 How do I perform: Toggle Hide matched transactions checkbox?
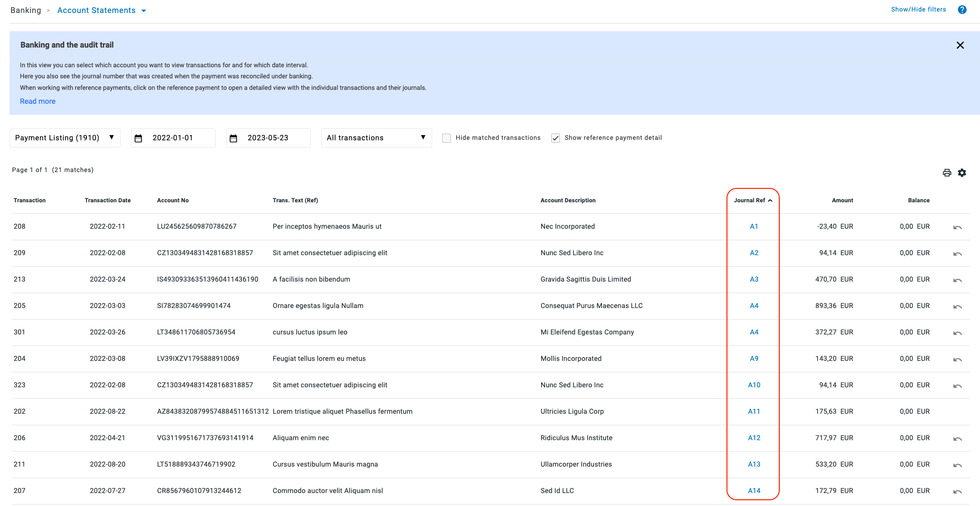coord(447,138)
